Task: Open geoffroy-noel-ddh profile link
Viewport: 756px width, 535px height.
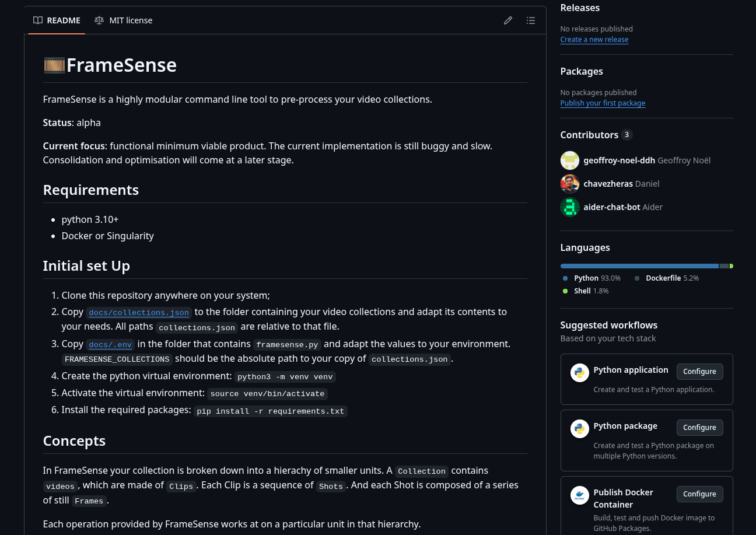Action: [x=619, y=160]
